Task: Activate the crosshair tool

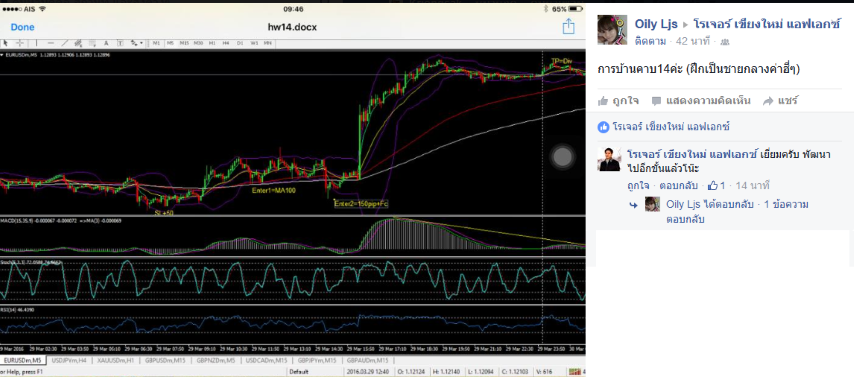Action: point(20,43)
